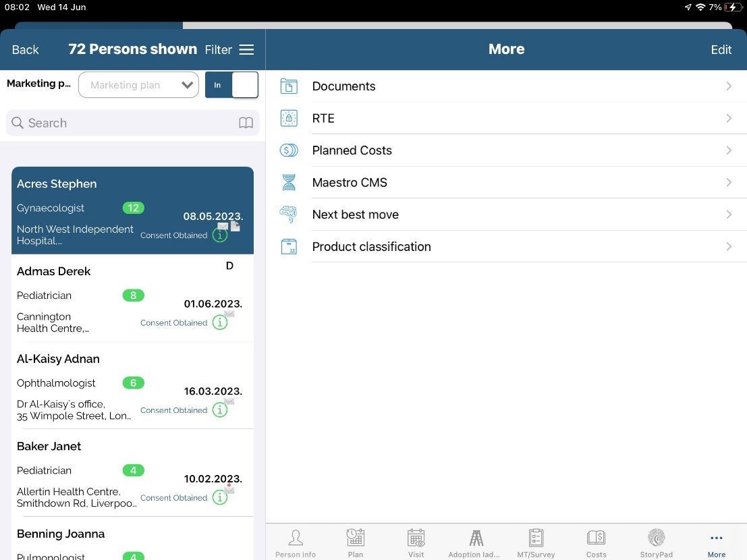
Task: Open the Filter hamburger menu icon
Action: click(247, 50)
